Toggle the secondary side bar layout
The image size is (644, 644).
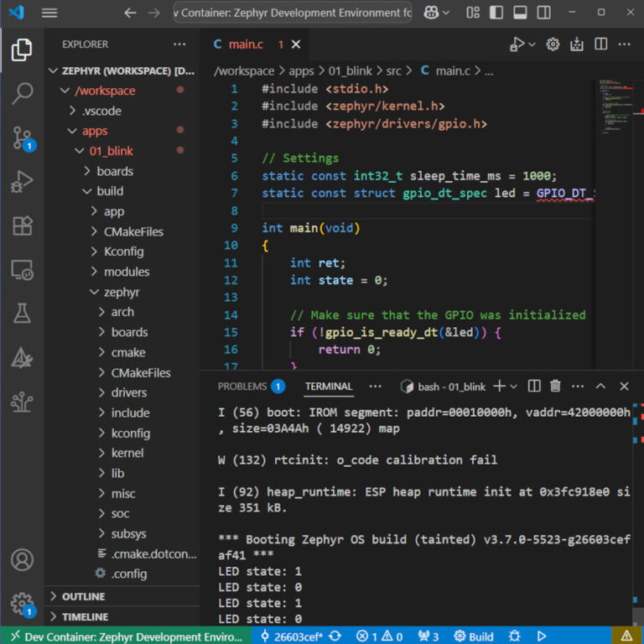click(x=543, y=13)
